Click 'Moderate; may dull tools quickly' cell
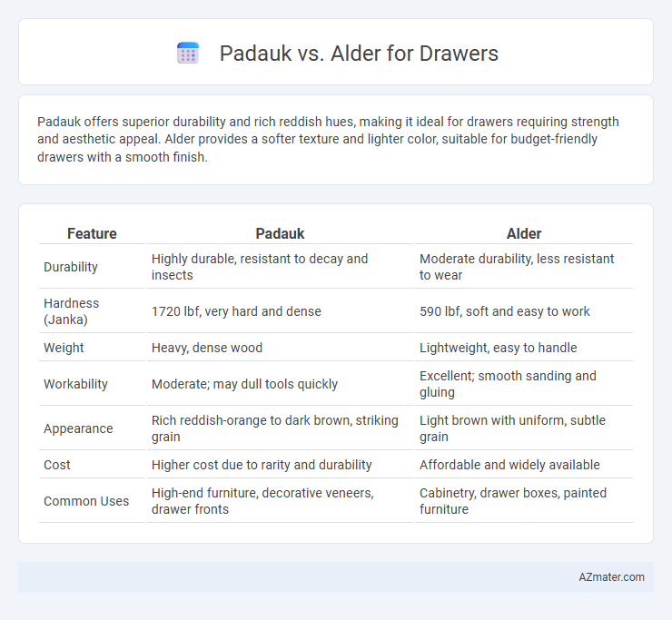Viewport: 672px width, 620px height. coord(244,384)
